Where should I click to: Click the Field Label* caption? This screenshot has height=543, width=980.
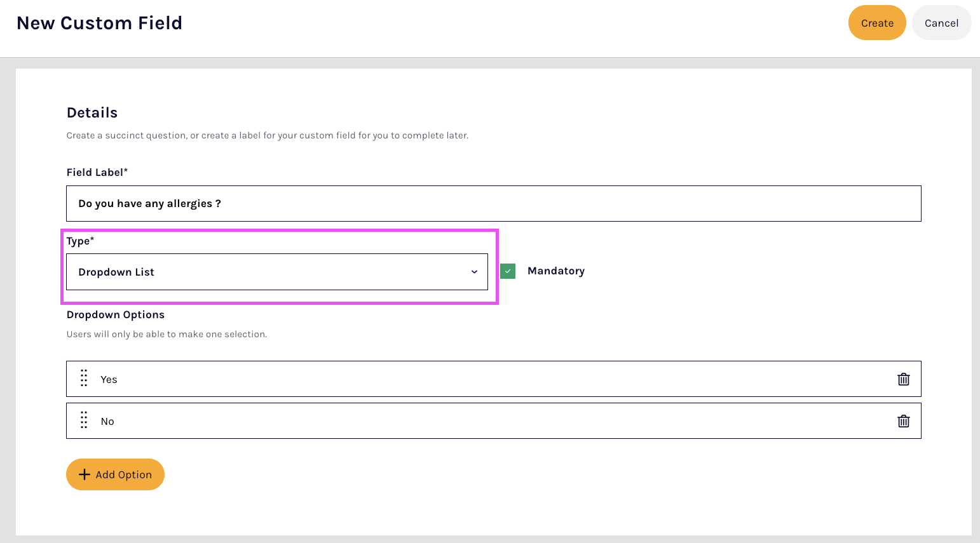point(97,173)
